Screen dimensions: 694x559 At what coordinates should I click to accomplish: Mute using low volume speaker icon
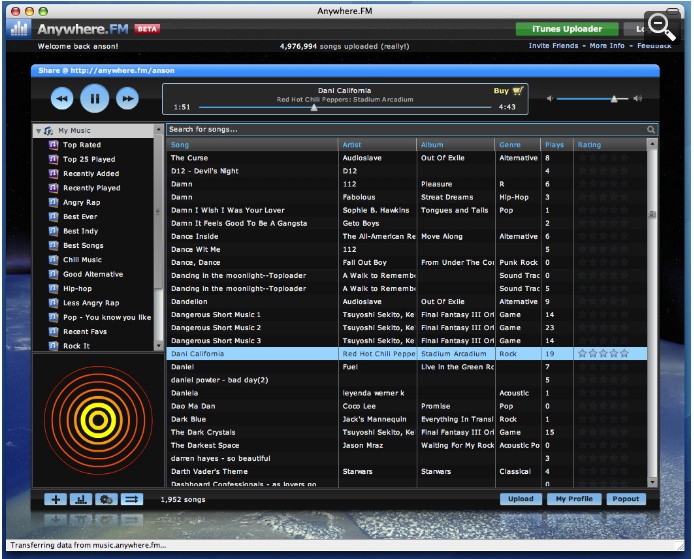coord(550,98)
